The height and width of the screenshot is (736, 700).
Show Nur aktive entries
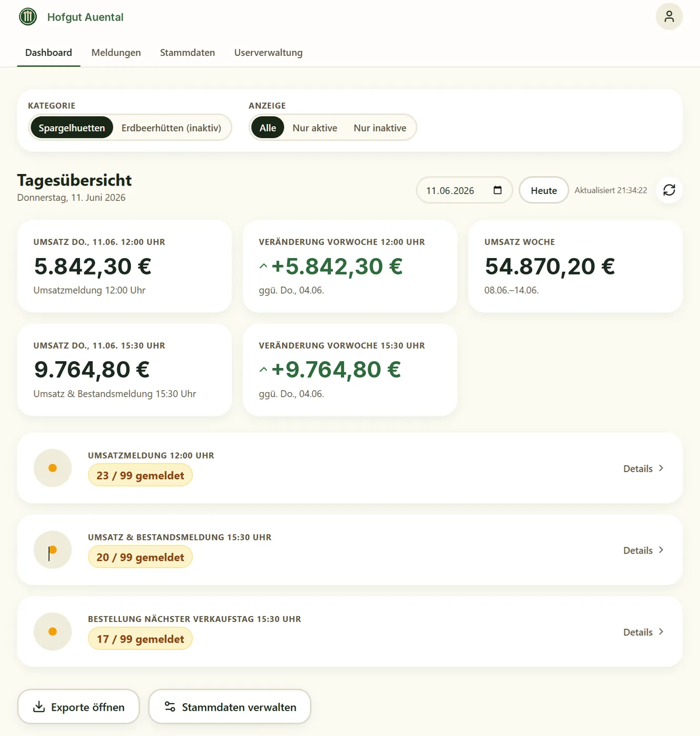[315, 128]
